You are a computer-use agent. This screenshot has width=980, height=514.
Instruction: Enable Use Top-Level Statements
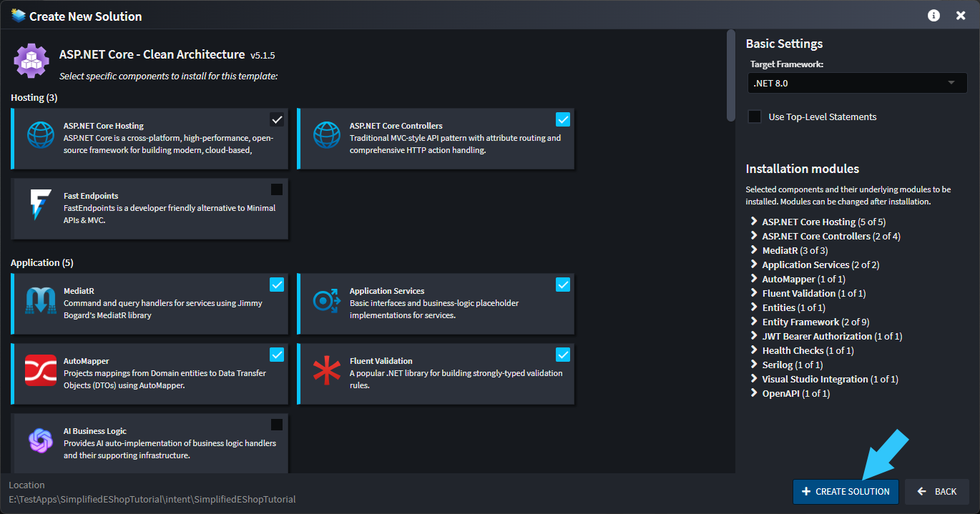pyautogui.click(x=755, y=117)
